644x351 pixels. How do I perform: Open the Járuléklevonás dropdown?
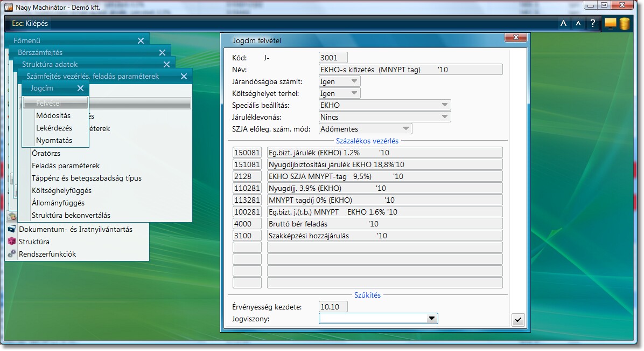pos(444,117)
